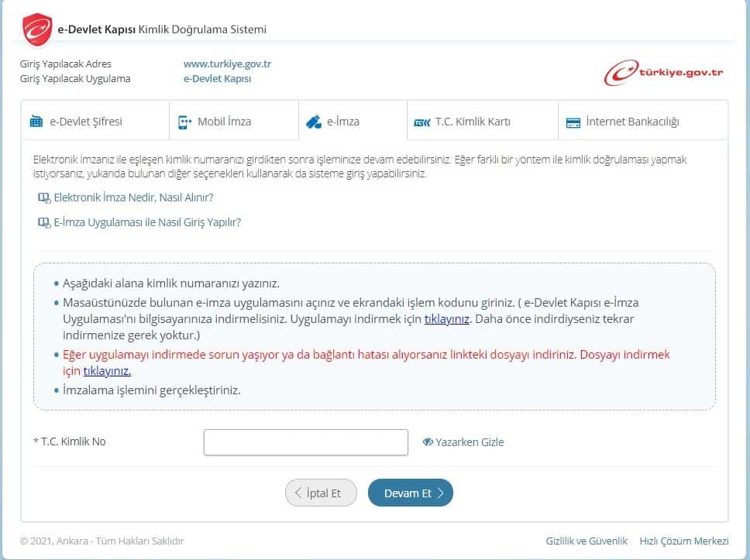The height and width of the screenshot is (560, 750).
Task: Open E-İmza Uygulaması ile Nasıl Giriş Yapılır link
Action: point(147,222)
